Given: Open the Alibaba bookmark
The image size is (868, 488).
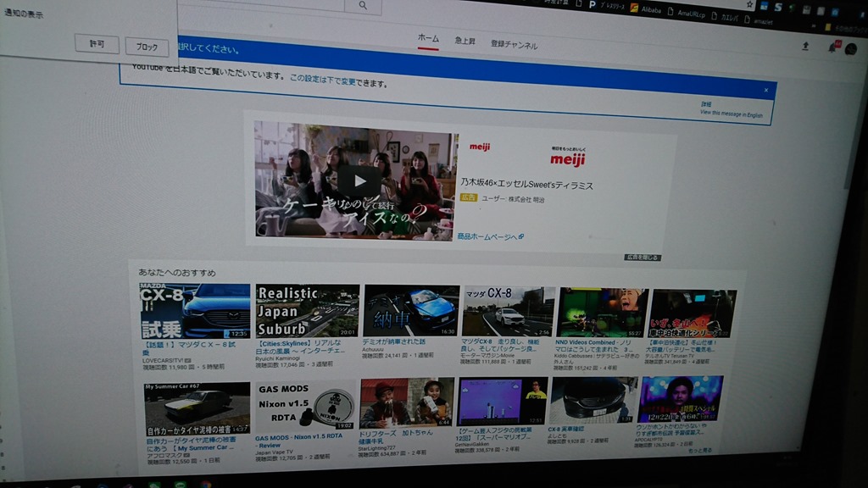Looking at the screenshot, I should (x=646, y=8).
